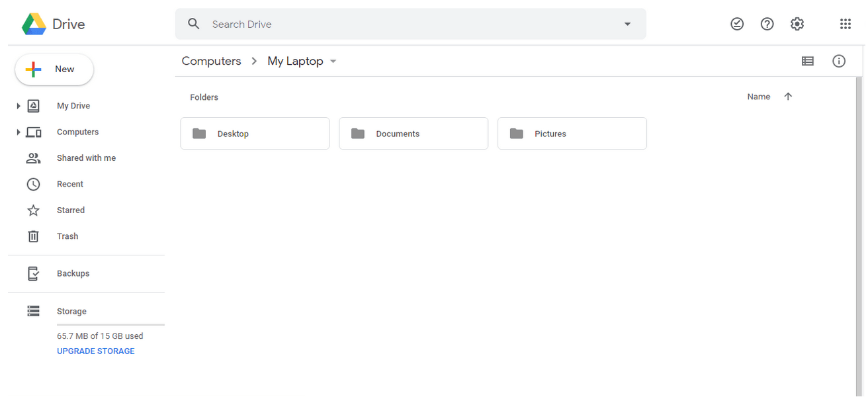This screenshot has width=868, height=401.
Task: Go to Recent files
Action: pyautogui.click(x=70, y=184)
